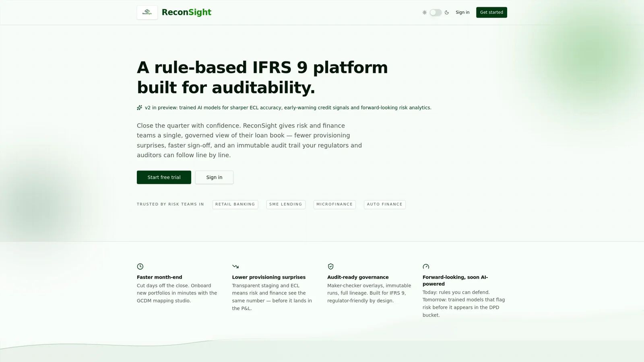This screenshot has width=644, height=362.
Task: Click the ReconSight brand name text
Action: [x=186, y=12]
